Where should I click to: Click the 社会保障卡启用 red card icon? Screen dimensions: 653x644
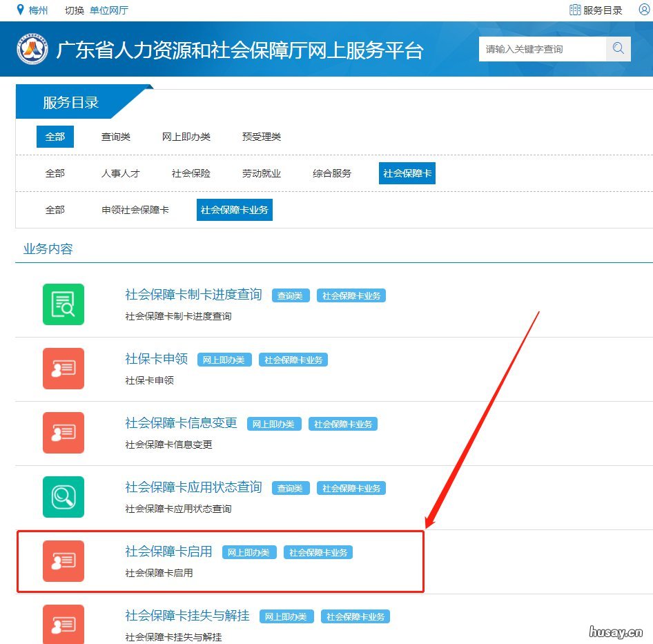pyautogui.click(x=63, y=561)
